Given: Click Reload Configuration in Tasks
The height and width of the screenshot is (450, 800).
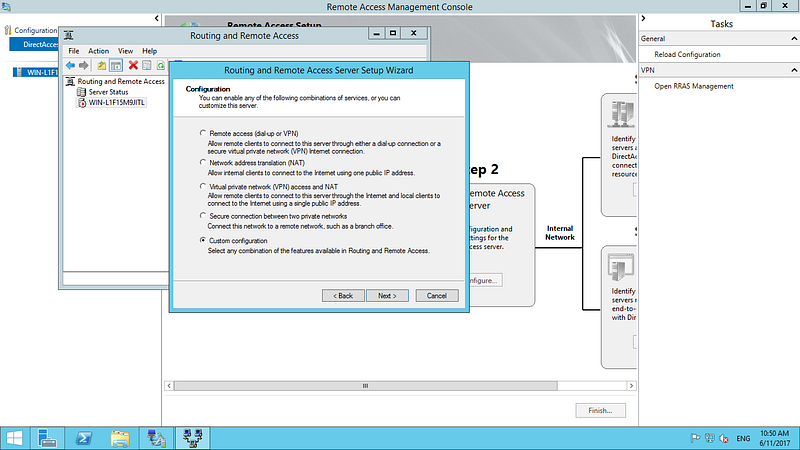Looking at the screenshot, I should coord(687,54).
